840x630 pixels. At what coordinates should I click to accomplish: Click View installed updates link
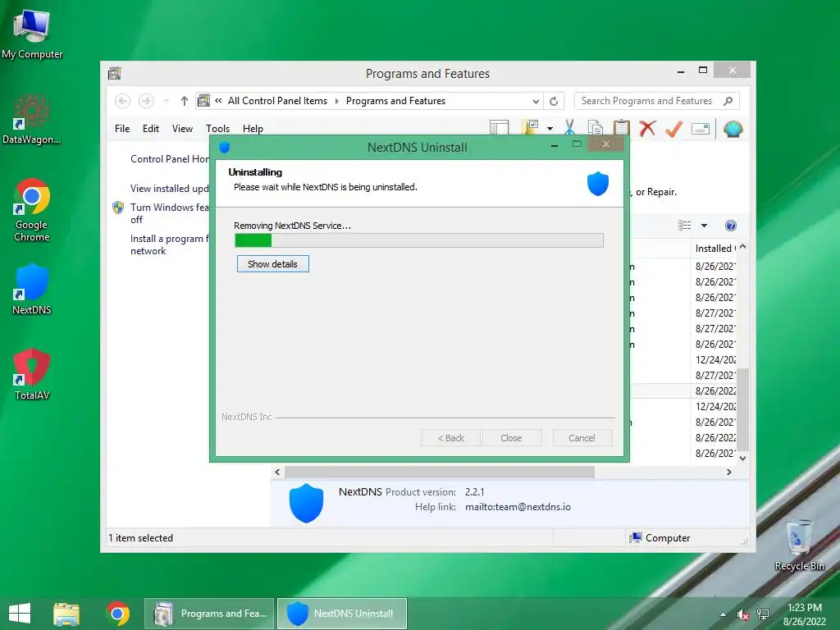169,189
